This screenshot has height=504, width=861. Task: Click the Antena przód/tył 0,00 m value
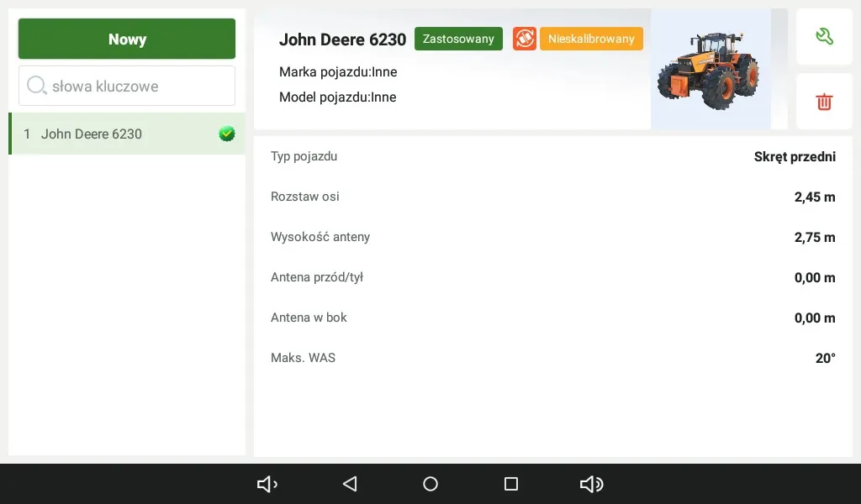[815, 277]
